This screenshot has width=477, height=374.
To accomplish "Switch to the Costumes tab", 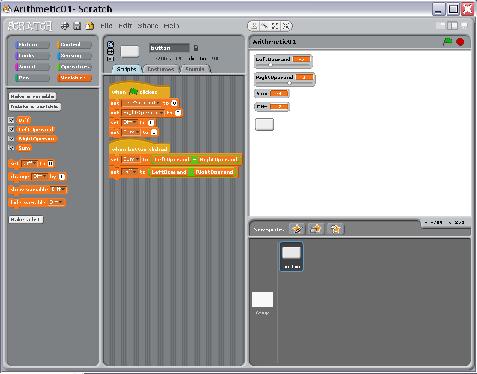I will [161, 69].
